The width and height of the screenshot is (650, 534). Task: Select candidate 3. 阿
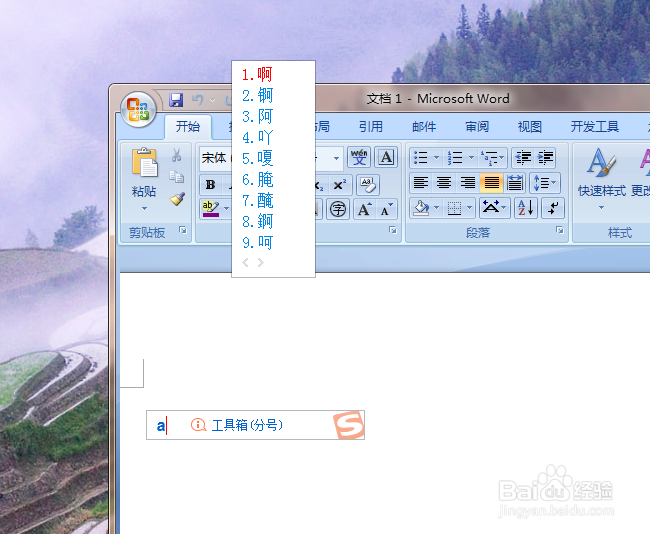pos(257,117)
